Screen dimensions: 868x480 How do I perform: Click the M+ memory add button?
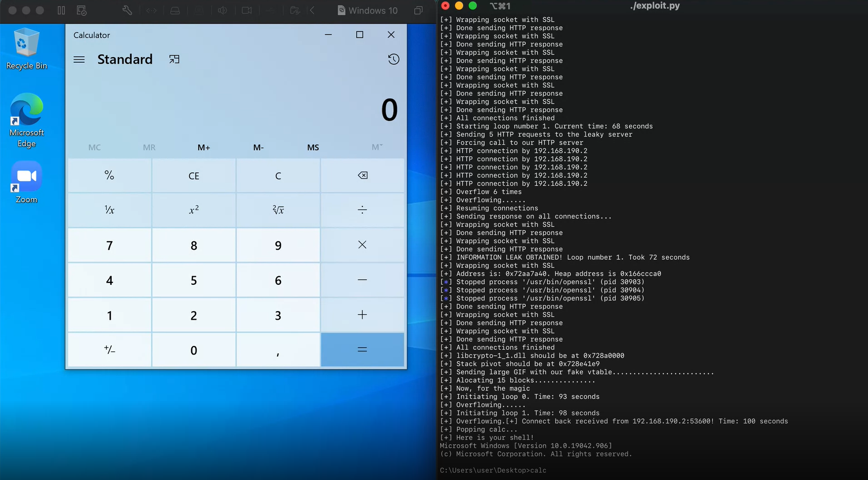(x=204, y=147)
